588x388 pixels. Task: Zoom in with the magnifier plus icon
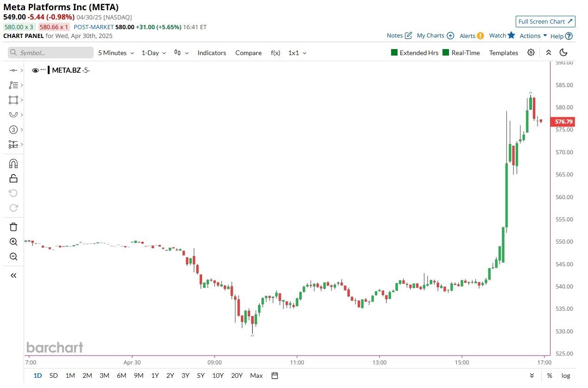[x=13, y=242]
